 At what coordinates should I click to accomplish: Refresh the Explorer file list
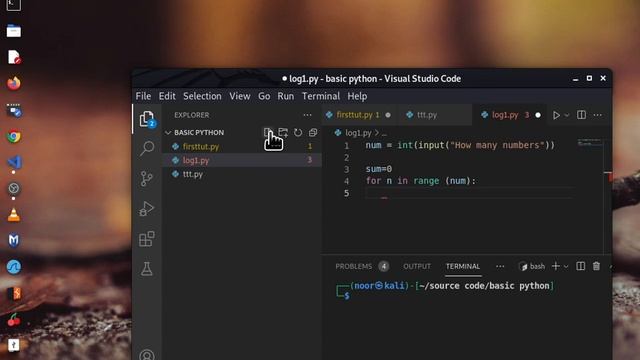pos(298,132)
